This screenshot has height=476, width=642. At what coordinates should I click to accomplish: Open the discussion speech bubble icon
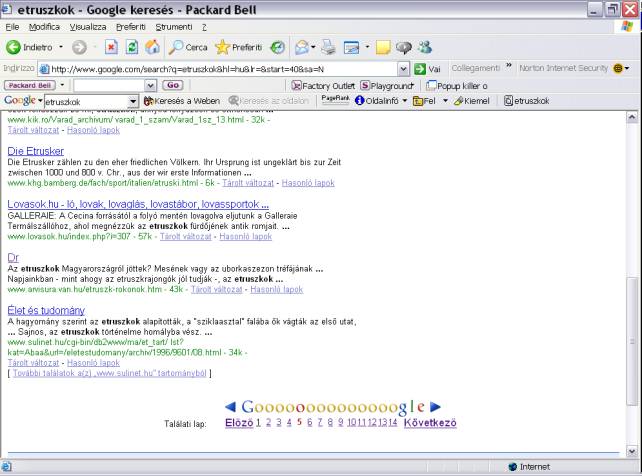tap(404, 47)
